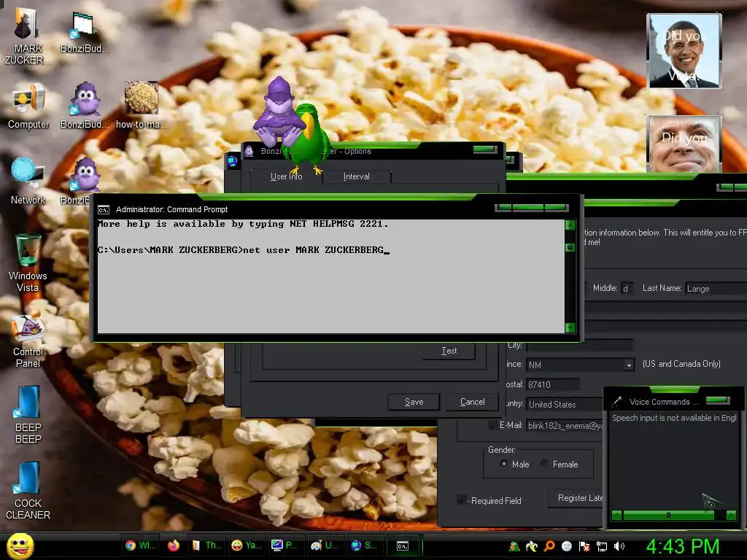Switch to the Chrome taskbar button
747x560 pixels.
(141, 545)
